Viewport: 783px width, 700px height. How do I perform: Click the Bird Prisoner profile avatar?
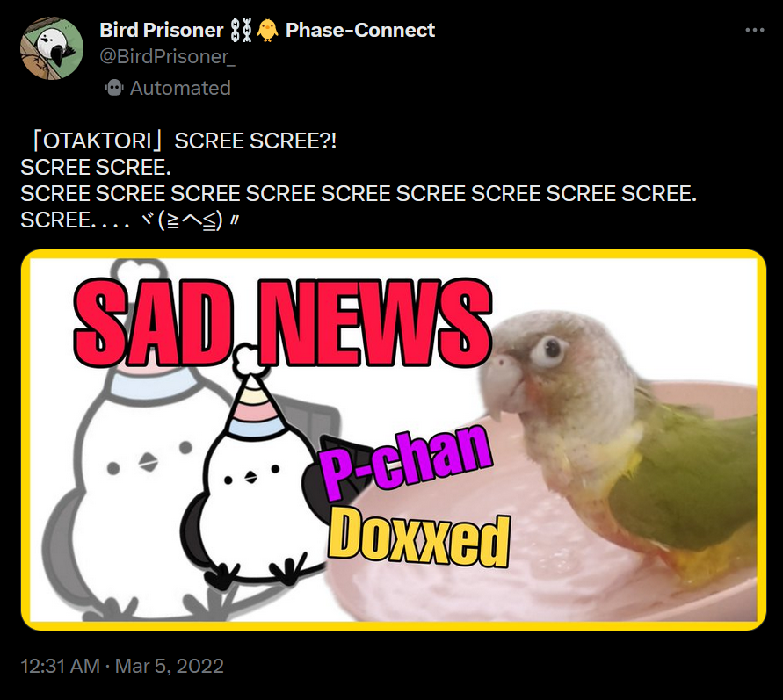coord(52,48)
